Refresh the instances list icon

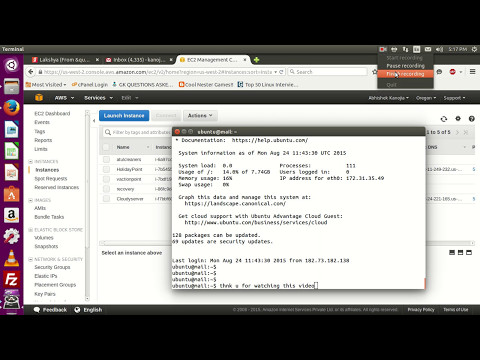pos(444,119)
